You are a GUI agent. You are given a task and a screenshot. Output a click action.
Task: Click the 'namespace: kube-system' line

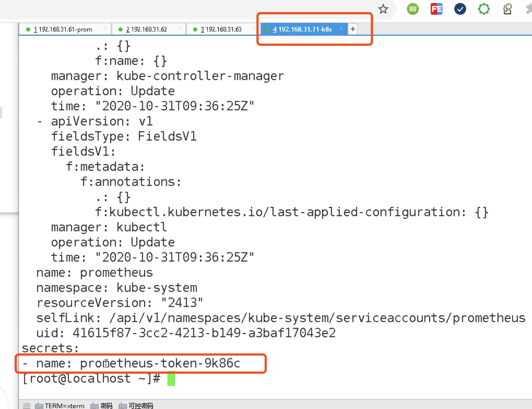[117, 288]
